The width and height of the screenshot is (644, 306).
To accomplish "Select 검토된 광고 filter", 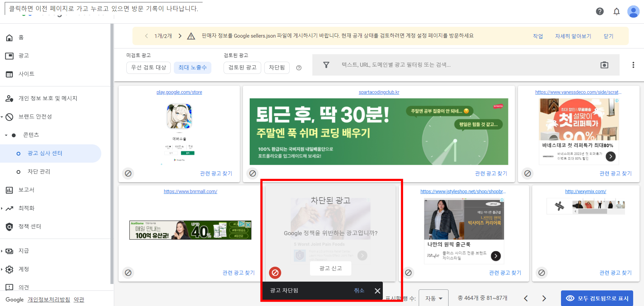I will pyautogui.click(x=242, y=67).
